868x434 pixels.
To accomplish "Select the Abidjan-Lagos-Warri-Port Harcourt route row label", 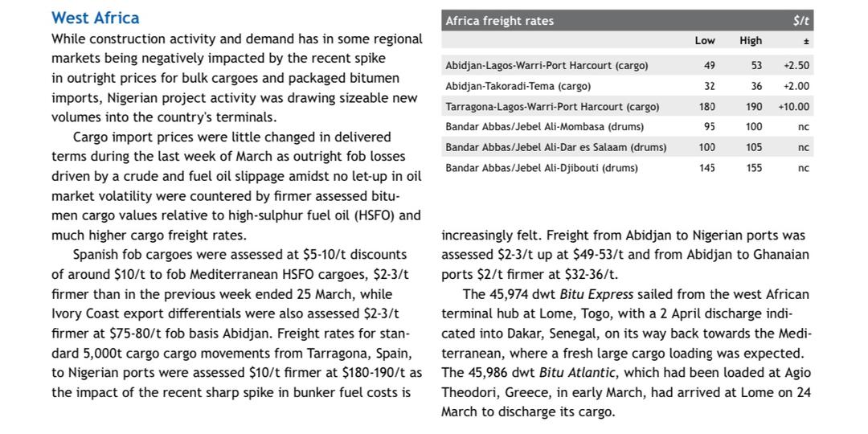I will pyautogui.click(x=547, y=66).
